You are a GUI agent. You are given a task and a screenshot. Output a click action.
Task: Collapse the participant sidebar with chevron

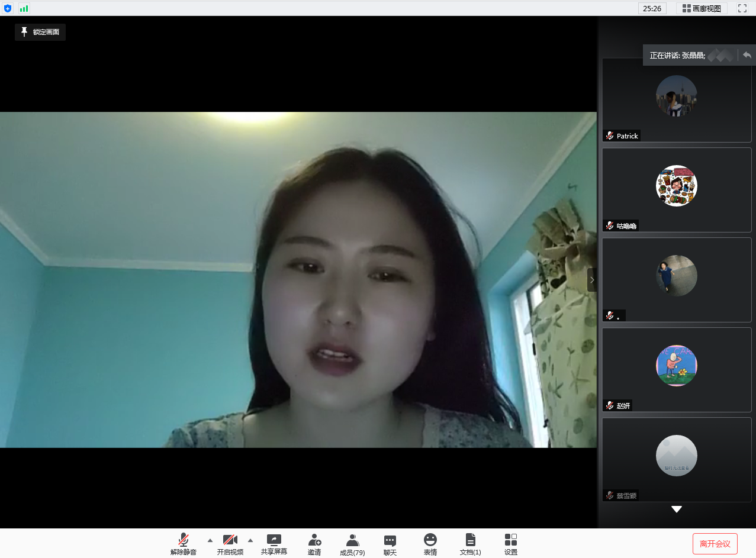coord(592,280)
